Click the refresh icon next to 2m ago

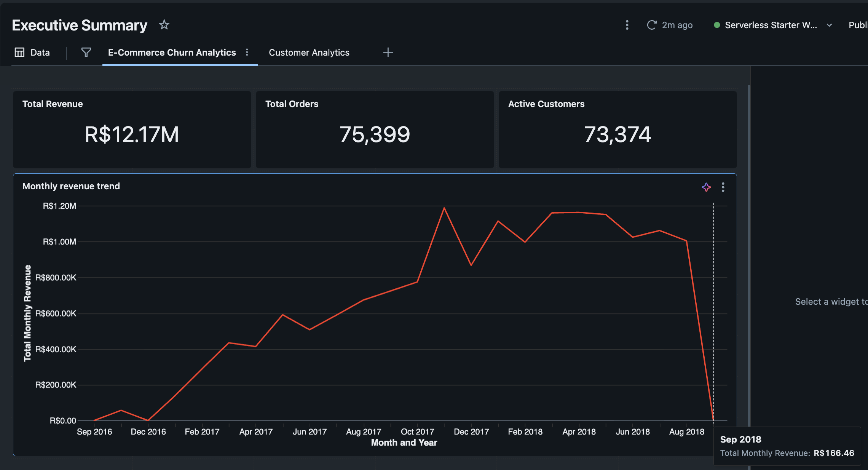click(x=651, y=25)
